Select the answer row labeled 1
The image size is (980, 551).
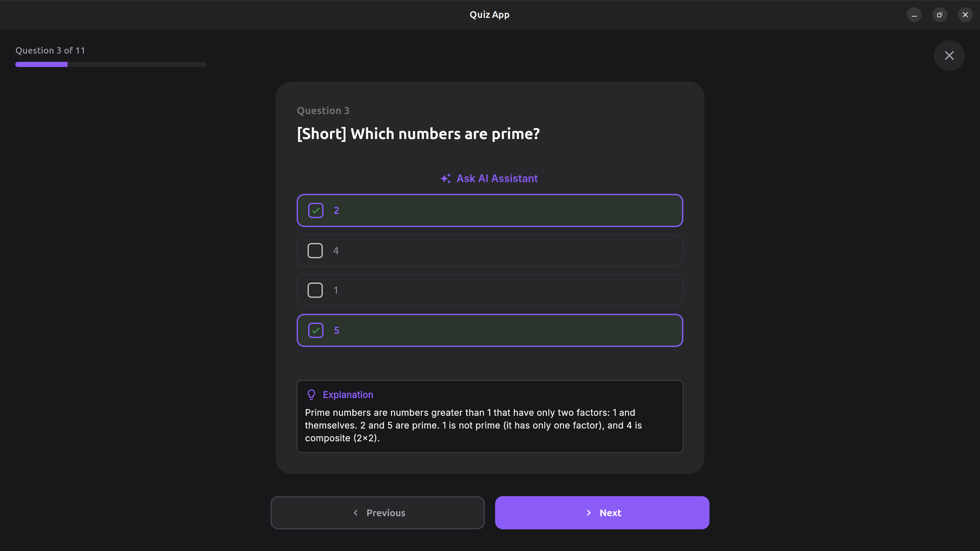490,290
